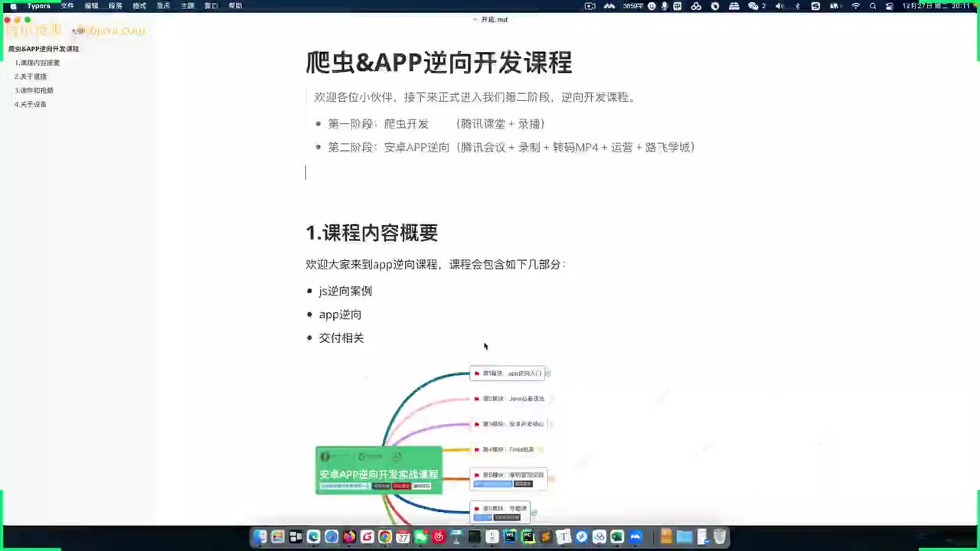Image resolution: width=980 pixels, height=551 pixels.
Task: Open WeChat from the Dock
Action: click(x=421, y=537)
